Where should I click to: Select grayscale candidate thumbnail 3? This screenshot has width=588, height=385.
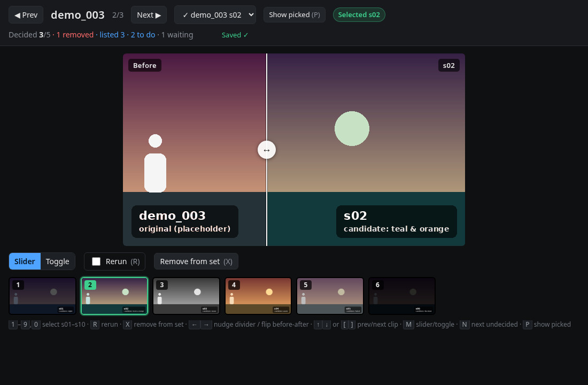point(187,296)
